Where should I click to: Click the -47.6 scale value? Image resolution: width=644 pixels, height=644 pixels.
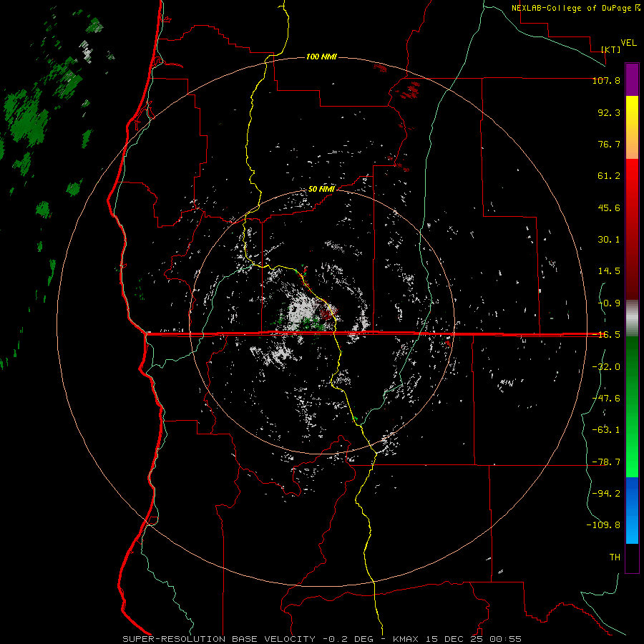pos(606,399)
